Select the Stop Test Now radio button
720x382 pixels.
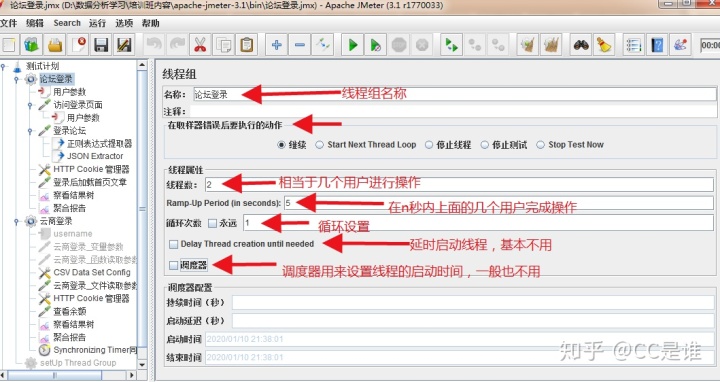pyautogui.click(x=540, y=145)
